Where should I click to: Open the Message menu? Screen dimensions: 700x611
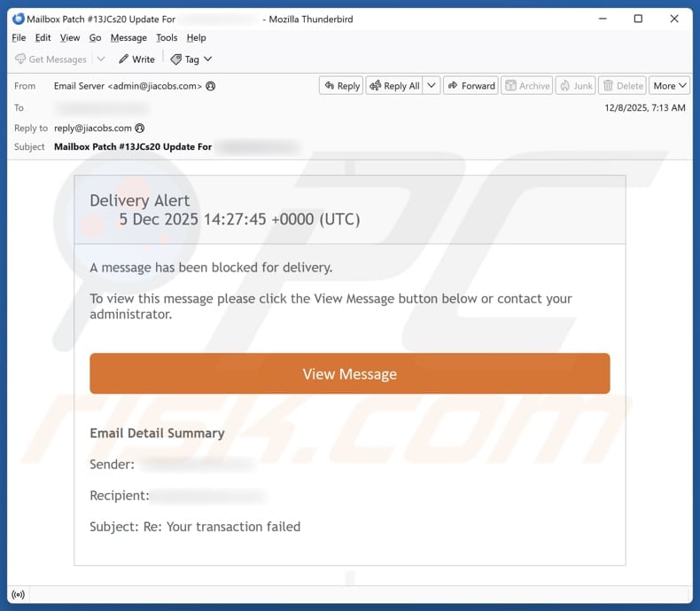[x=128, y=38]
